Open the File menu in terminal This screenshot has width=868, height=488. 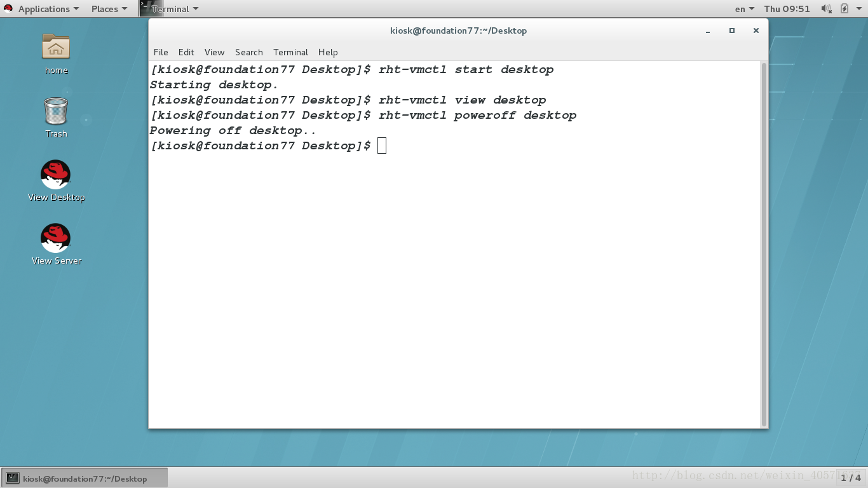point(161,52)
